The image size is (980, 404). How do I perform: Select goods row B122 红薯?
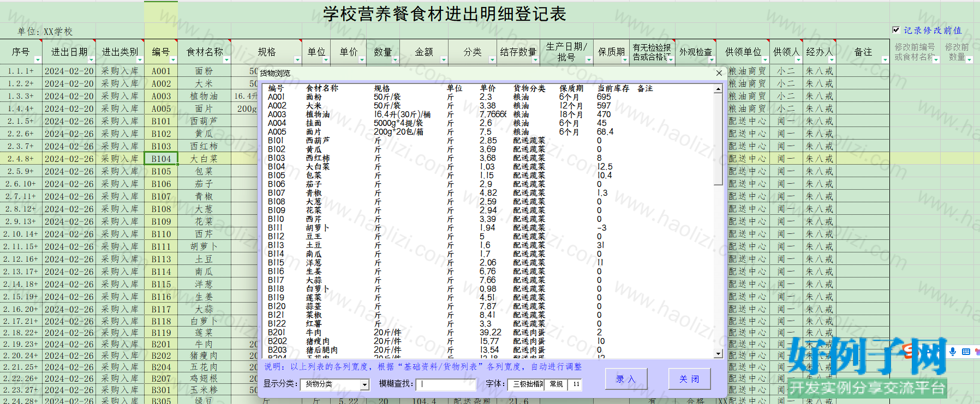(x=488, y=324)
